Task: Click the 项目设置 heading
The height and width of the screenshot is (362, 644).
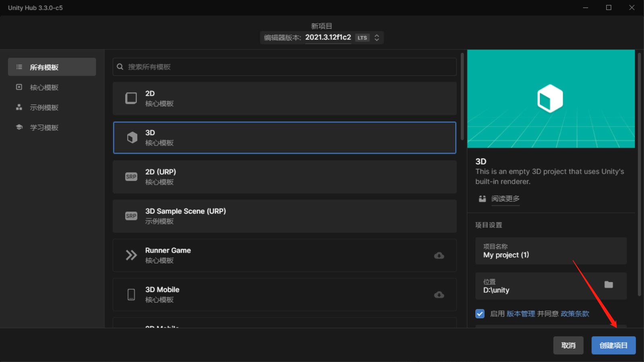Action: pos(489,225)
